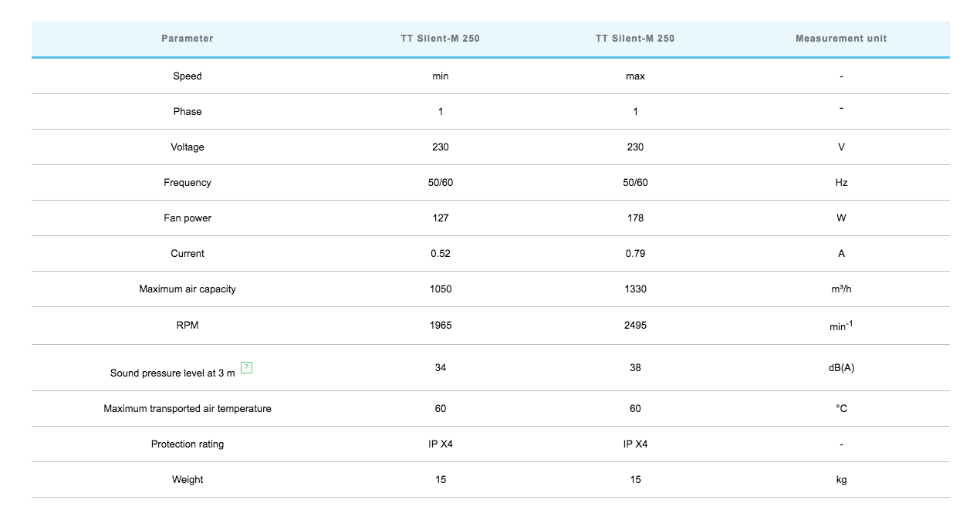
Task: Click the Maximum air capacity value 1050
Action: coord(441,289)
